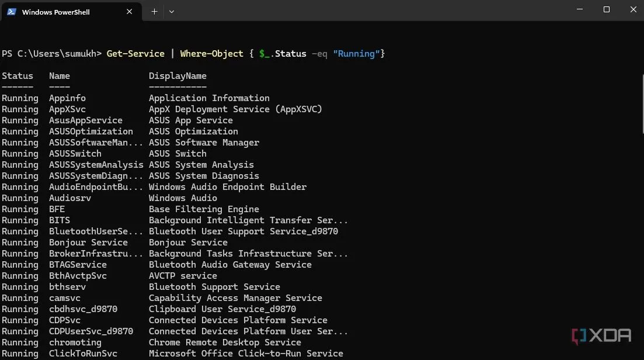644x360 pixels.
Task: Click AVCTP service display name
Action: click(183, 276)
